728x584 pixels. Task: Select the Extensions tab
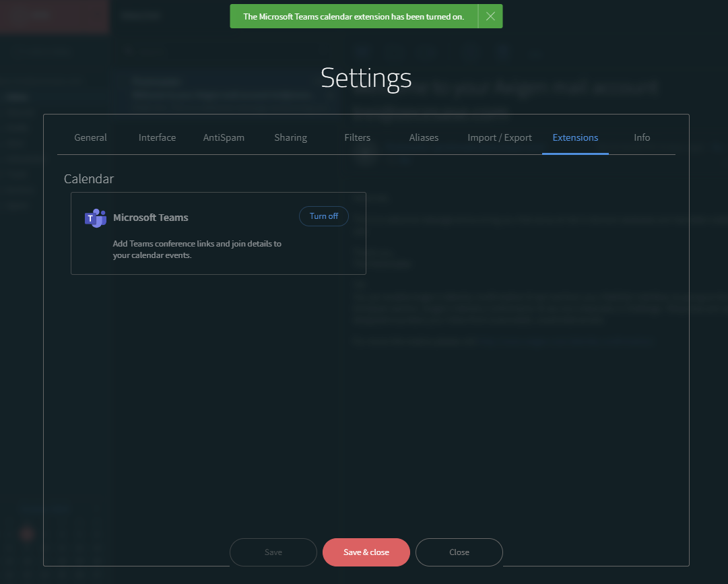tap(575, 137)
